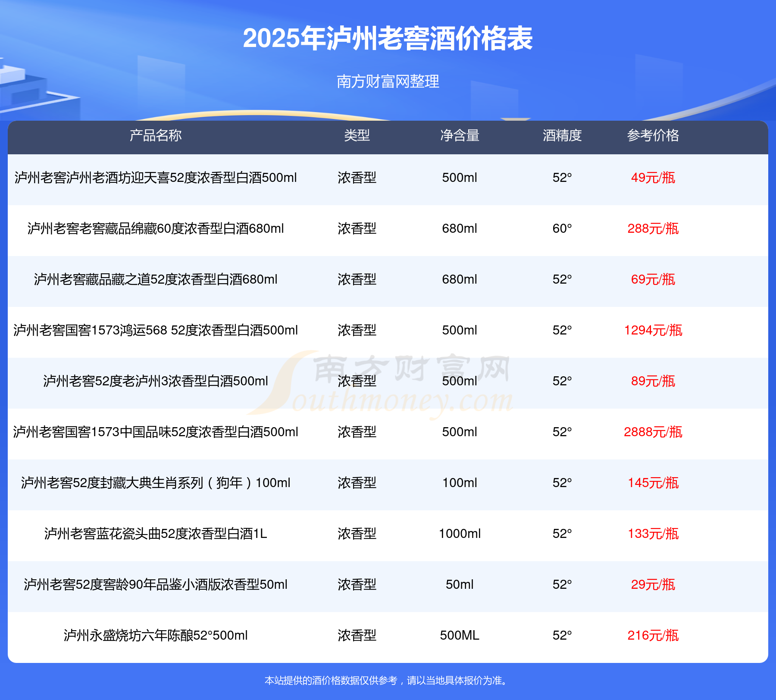Select the price "1294元/瓶"

tap(653, 330)
